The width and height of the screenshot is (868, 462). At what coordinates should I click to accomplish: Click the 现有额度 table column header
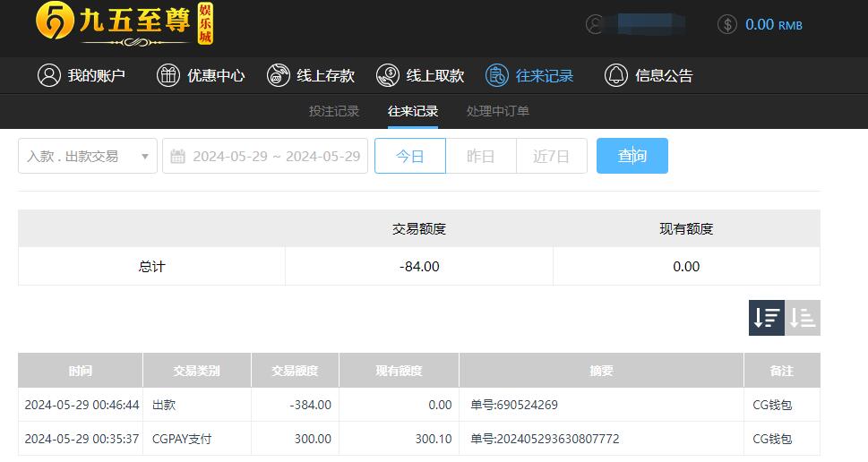click(399, 370)
